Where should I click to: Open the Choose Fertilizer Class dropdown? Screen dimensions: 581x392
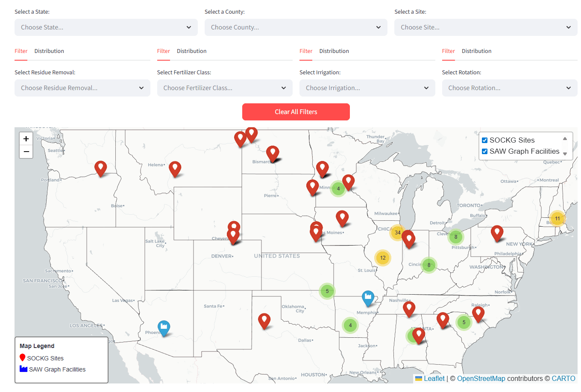coord(225,88)
